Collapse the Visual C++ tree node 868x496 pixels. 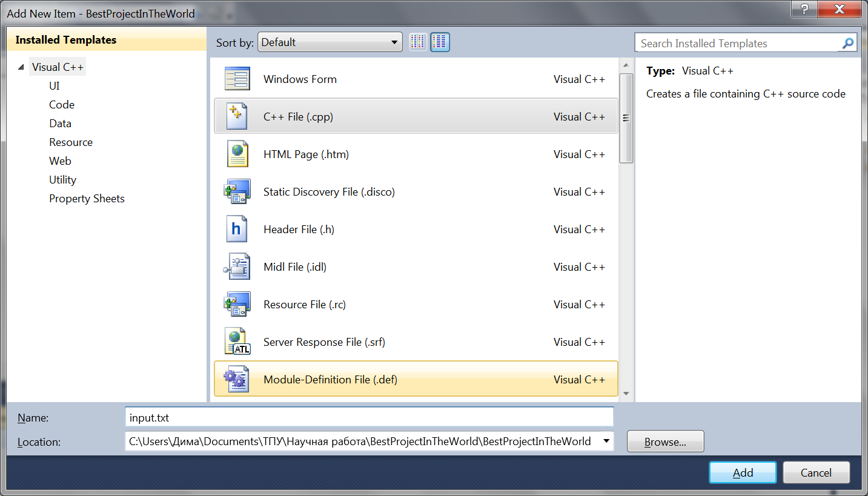point(22,67)
